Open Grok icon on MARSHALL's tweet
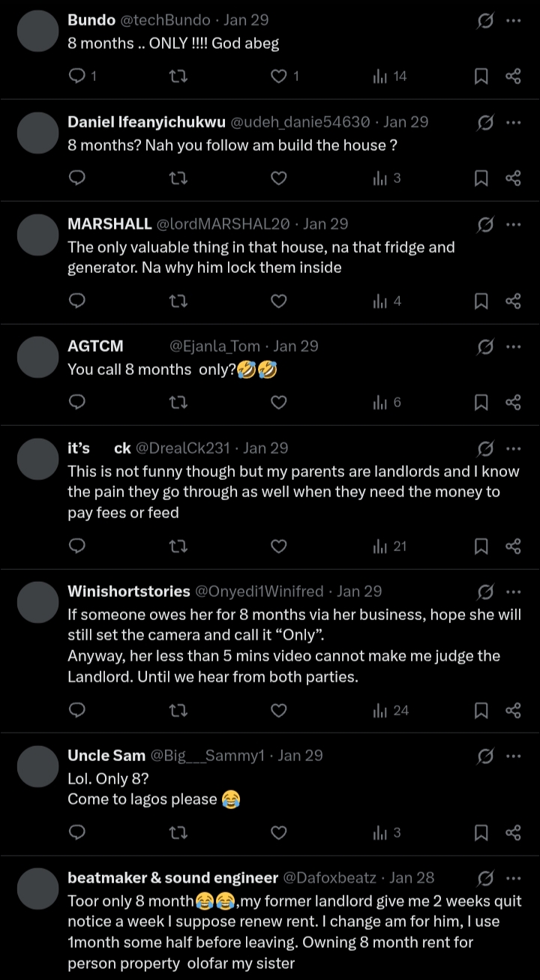This screenshot has height=980, width=540. 485,224
